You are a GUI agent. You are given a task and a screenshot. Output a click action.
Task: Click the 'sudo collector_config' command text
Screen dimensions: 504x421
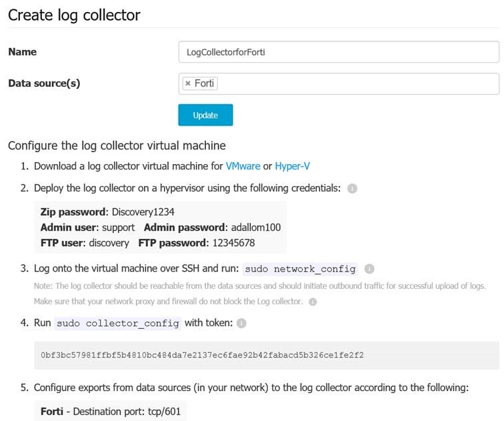click(118, 323)
